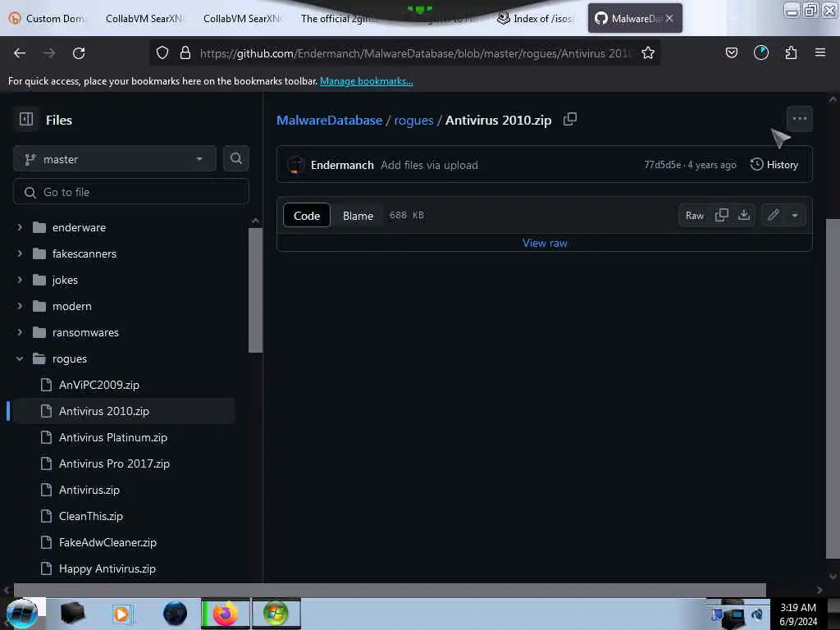Open CleanThis.zip in the file tree
Image resolution: width=840 pixels, height=630 pixels.
pyautogui.click(x=90, y=516)
